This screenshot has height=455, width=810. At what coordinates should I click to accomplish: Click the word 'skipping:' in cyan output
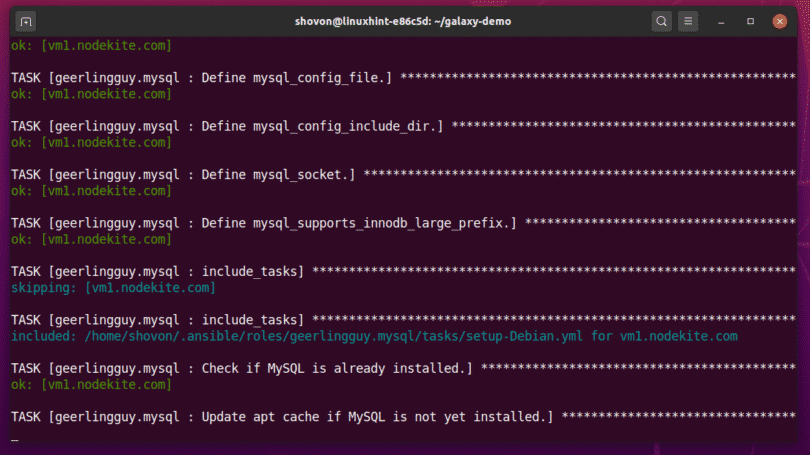43,288
